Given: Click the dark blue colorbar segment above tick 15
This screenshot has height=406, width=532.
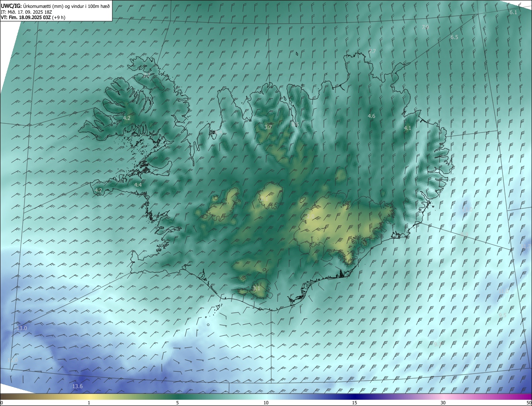Looking at the screenshot, I should 355,396.
